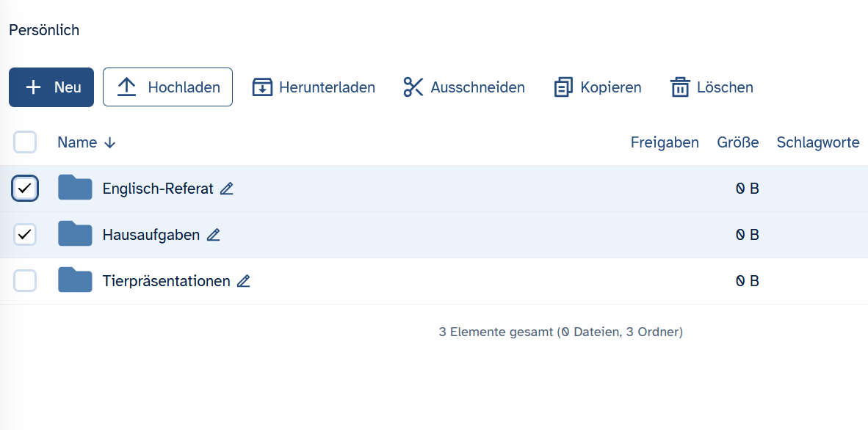Sort the list by Größe column
Screen dimensions: 868x430
coord(737,142)
